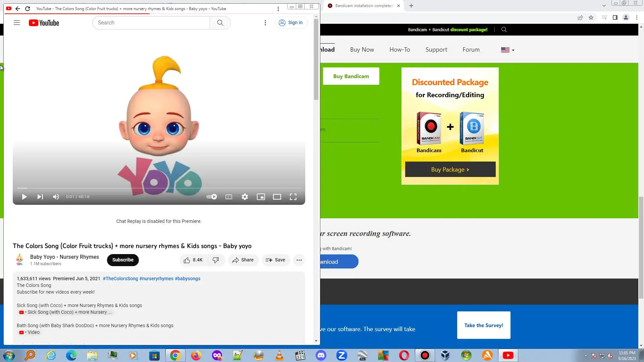Open YouTube hamburger guide menu
The image size is (644, 362).
coord(17,23)
